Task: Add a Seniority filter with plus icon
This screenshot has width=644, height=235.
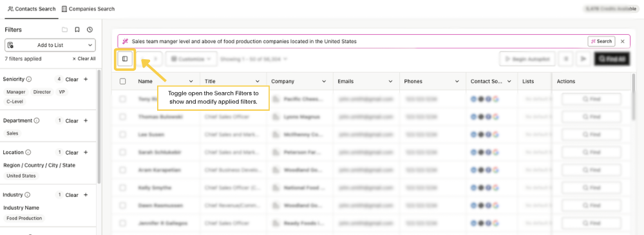Action: [86, 79]
